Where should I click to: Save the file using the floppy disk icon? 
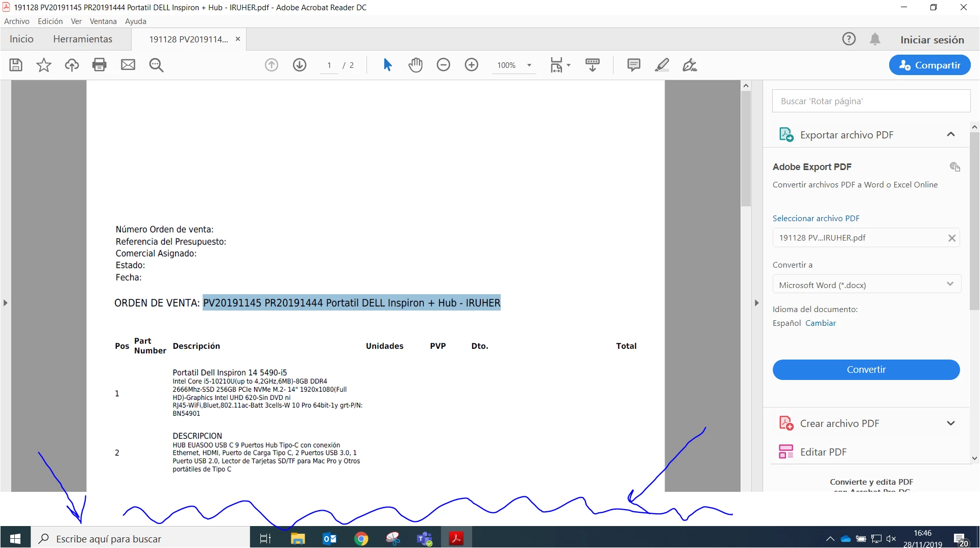pyautogui.click(x=16, y=65)
